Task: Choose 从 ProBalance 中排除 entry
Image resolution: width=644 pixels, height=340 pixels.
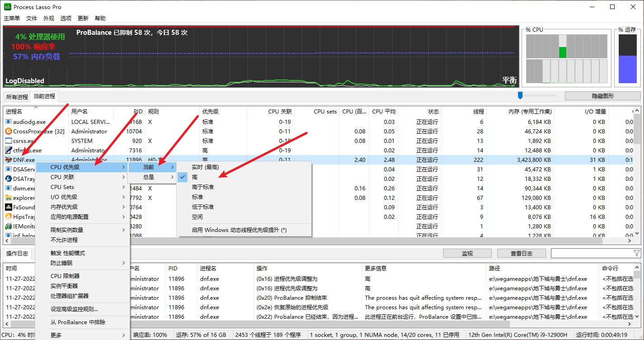Action: click(x=83, y=322)
